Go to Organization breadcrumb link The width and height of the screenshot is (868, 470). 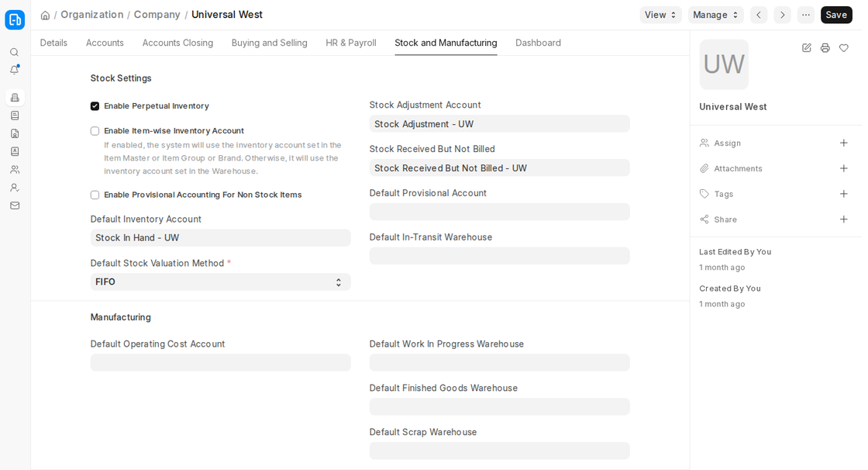coord(92,15)
